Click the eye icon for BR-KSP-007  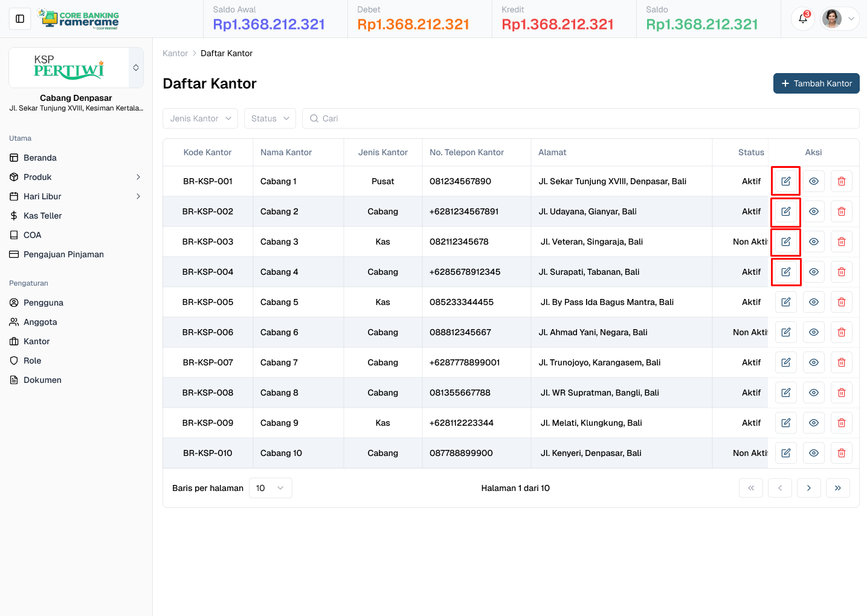coord(813,362)
